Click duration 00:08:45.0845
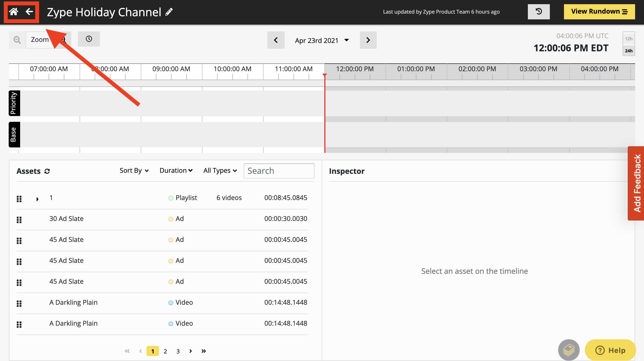Viewport: 644px width, 361px height. pos(286,198)
